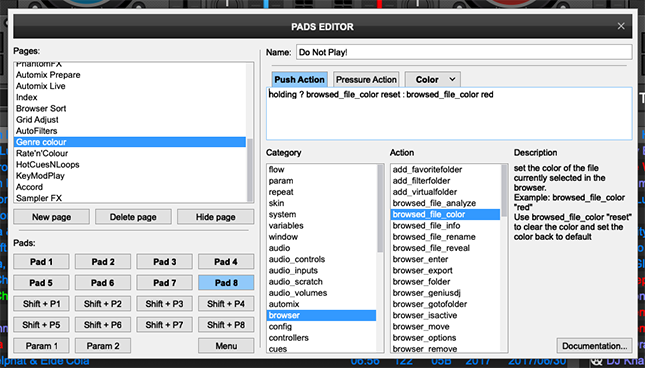
Task: Select the AutoFilters page
Action: (130, 131)
